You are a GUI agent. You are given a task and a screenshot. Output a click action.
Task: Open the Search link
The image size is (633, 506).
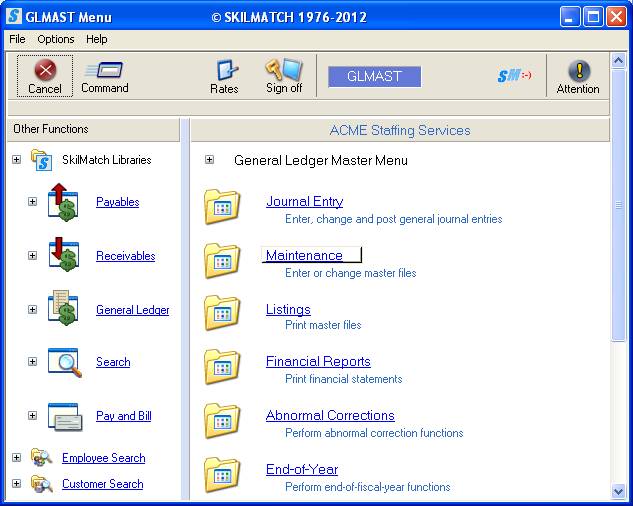click(x=113, y=361)
